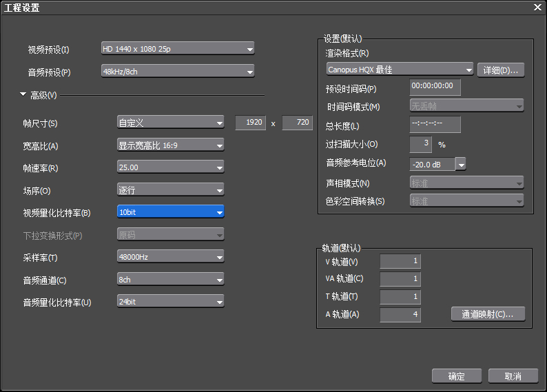Open the 音频参考电位 dropdown arrow

(x=461, y=164)
